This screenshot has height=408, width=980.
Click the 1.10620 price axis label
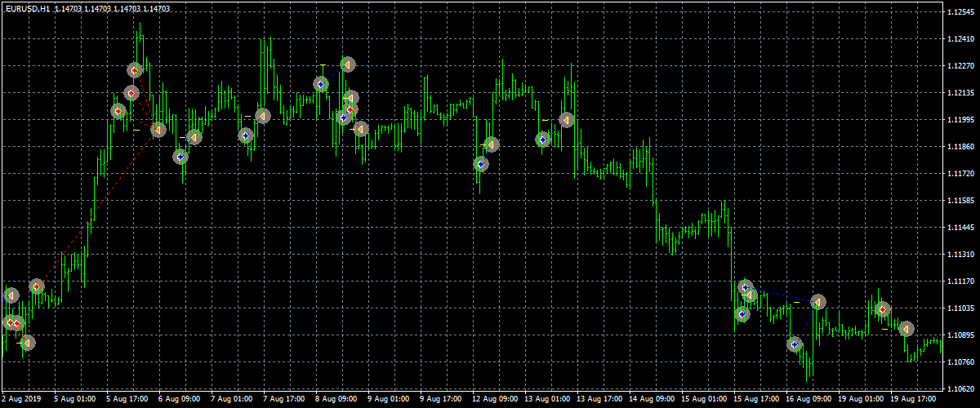[961, 389]
